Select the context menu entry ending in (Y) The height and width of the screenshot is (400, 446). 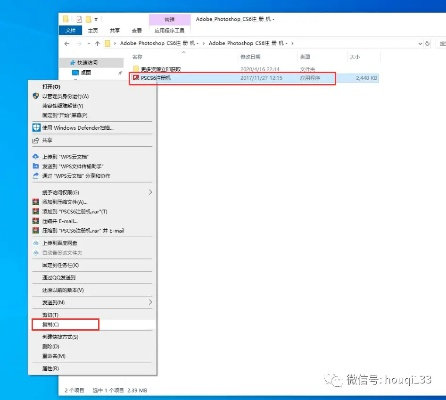[x=62, y=106]
